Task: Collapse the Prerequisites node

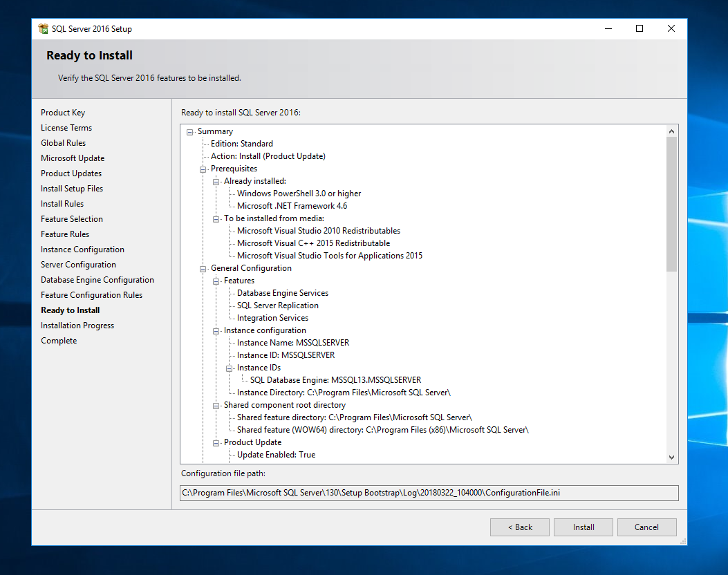Action: coord(203,168)
